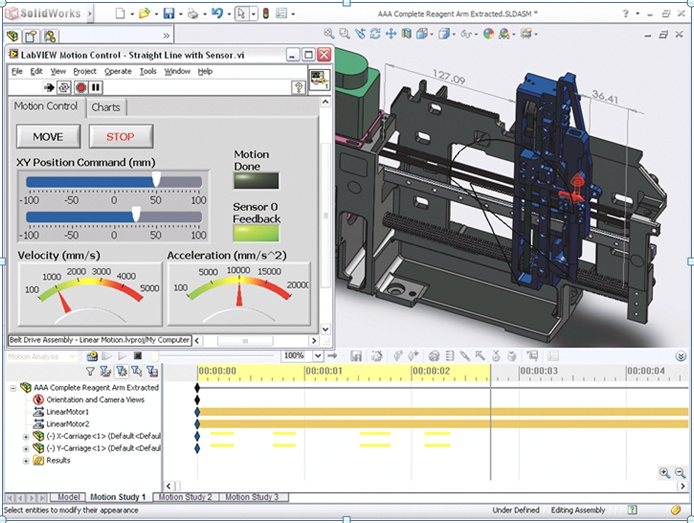The height and width of the screenshot is (523, 694).
Task: Expand the X-Carriage<1> tree node
Action: pos(27,437)
